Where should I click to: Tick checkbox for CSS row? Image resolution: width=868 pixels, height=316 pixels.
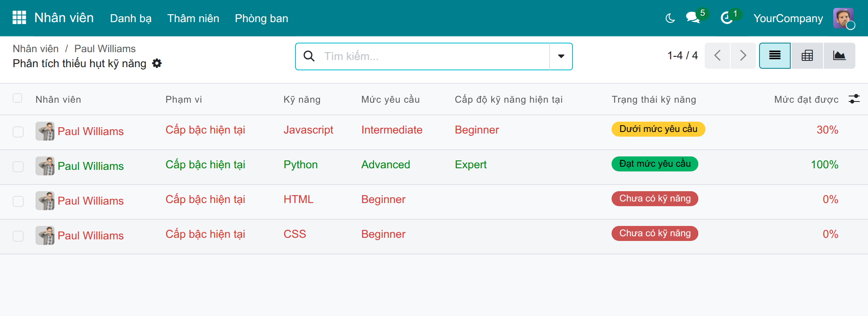tap(18, 236)
